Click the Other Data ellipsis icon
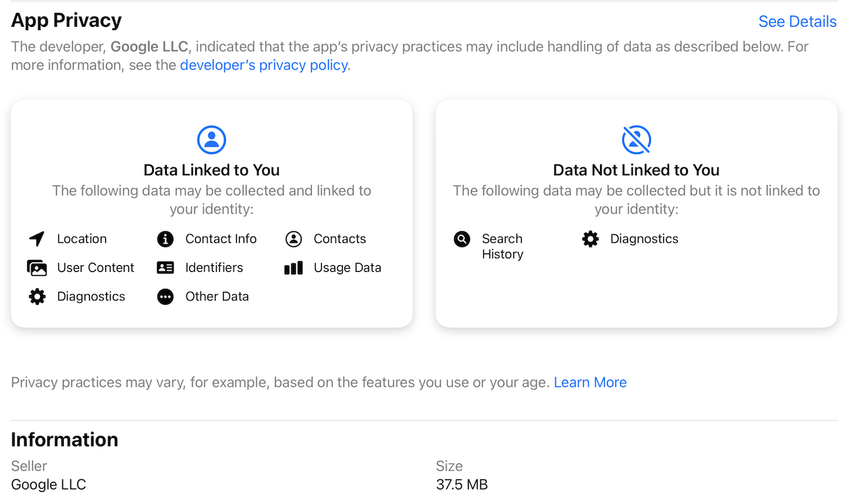 point(165,297)
